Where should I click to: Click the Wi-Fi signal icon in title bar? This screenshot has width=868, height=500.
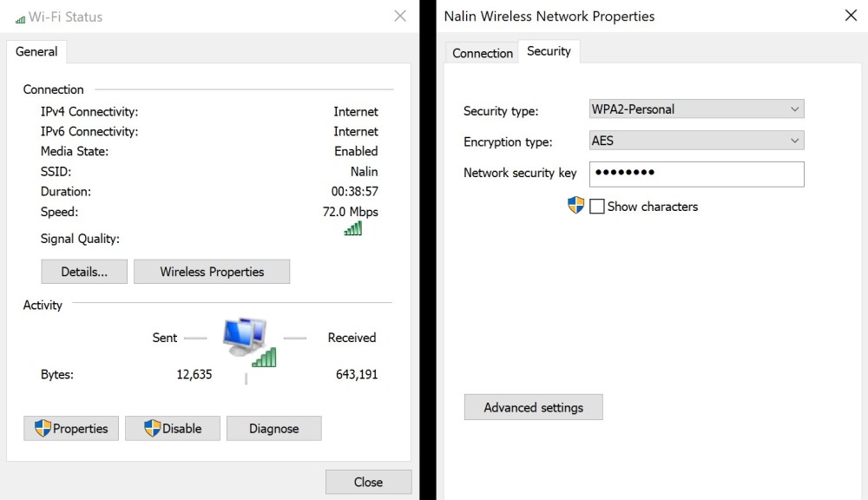coord(20,18)
